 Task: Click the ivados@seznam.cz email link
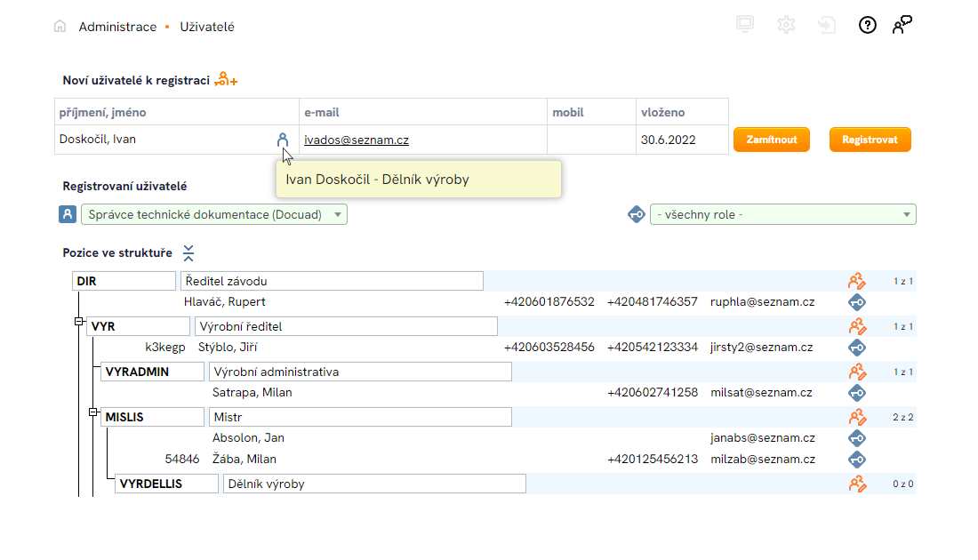(356, 140)
